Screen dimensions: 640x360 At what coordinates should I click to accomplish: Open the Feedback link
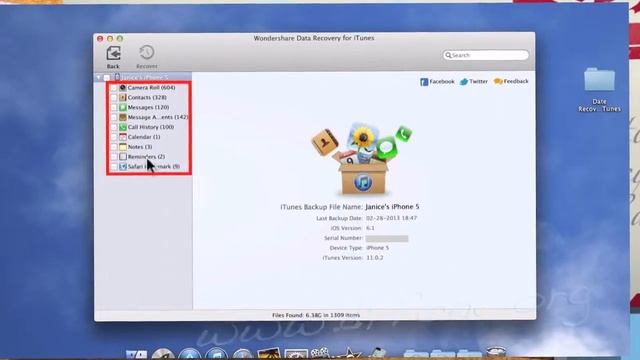click(x=511, y=81)
